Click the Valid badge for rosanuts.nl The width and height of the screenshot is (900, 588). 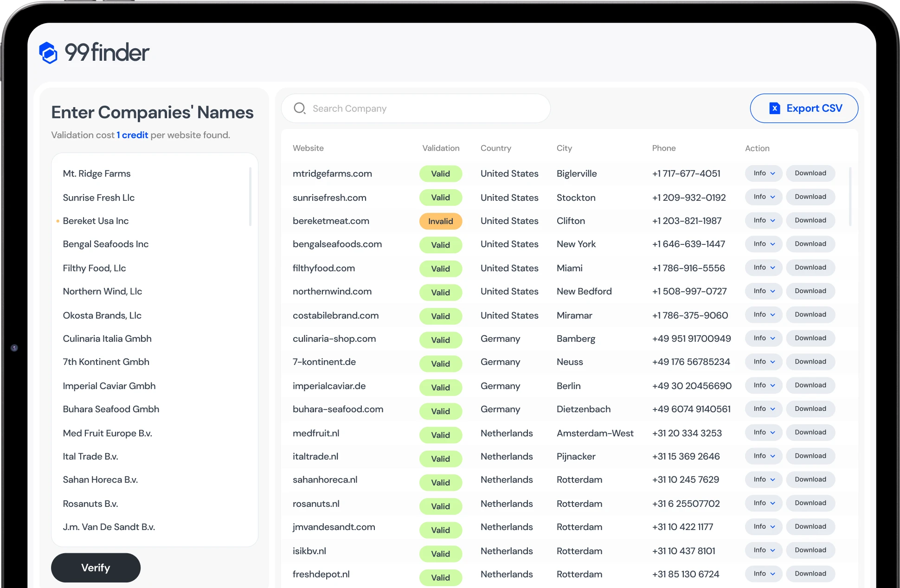(x=440, y=506)
